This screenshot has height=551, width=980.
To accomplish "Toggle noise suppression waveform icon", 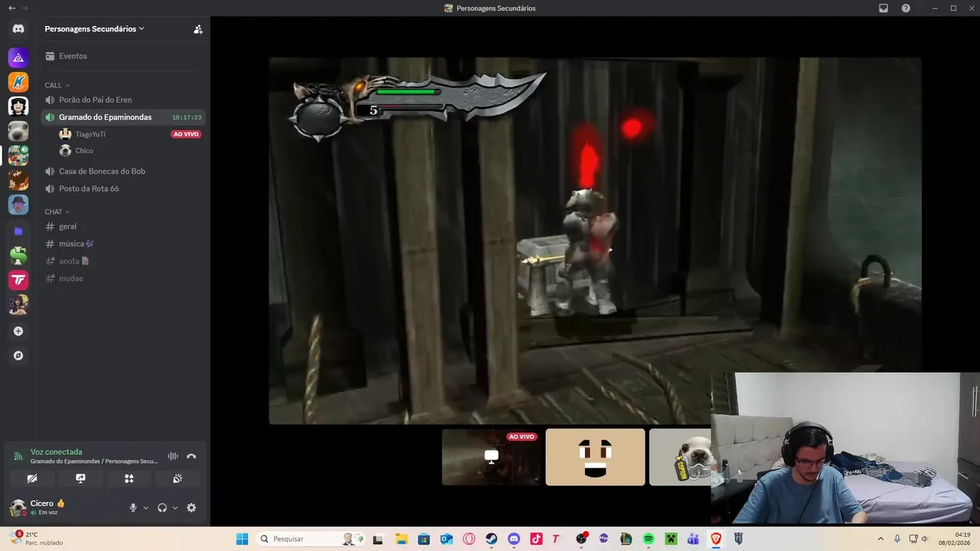I will coord(173,456).
